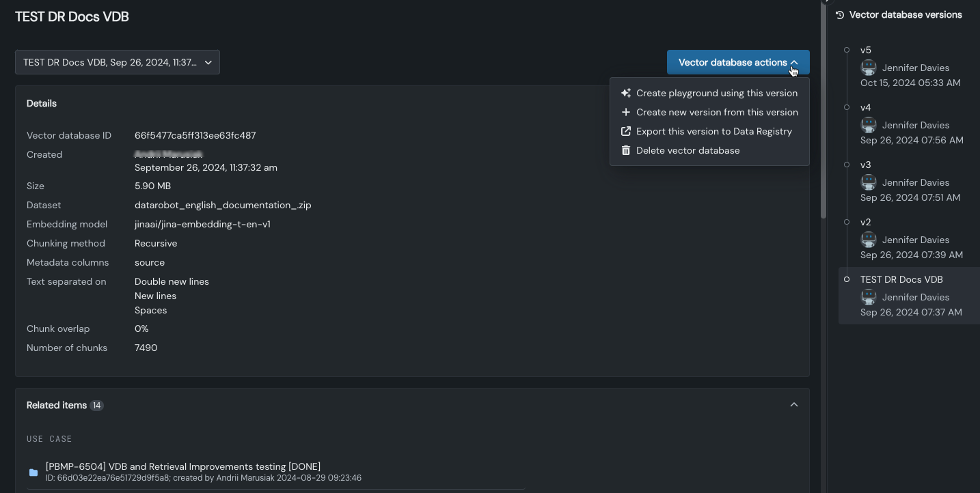Collapse the Related items section

793,405
